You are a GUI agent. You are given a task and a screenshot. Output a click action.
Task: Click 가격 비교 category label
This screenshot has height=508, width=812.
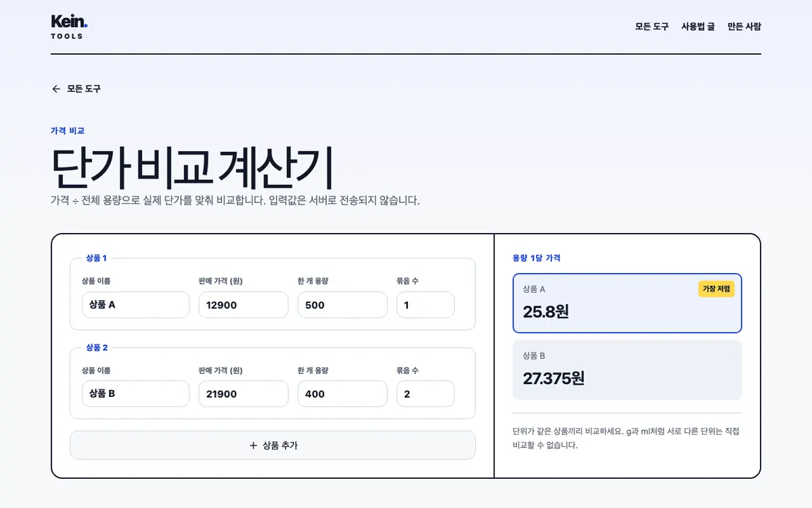coord(68,131)
